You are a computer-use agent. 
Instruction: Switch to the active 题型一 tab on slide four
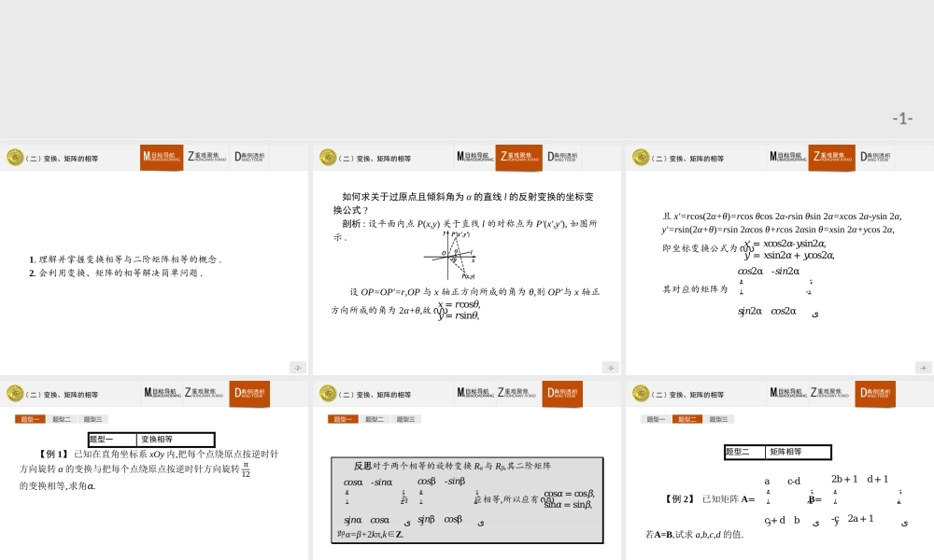29,418
